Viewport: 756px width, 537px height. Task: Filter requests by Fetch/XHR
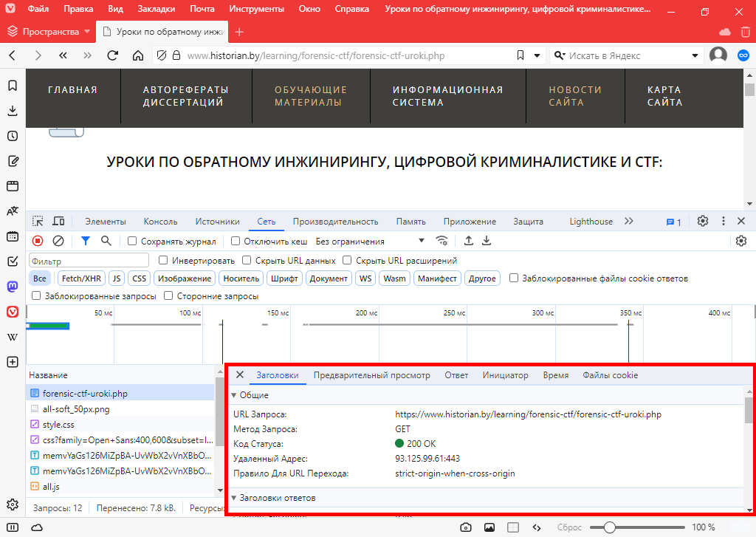point(81,278)
